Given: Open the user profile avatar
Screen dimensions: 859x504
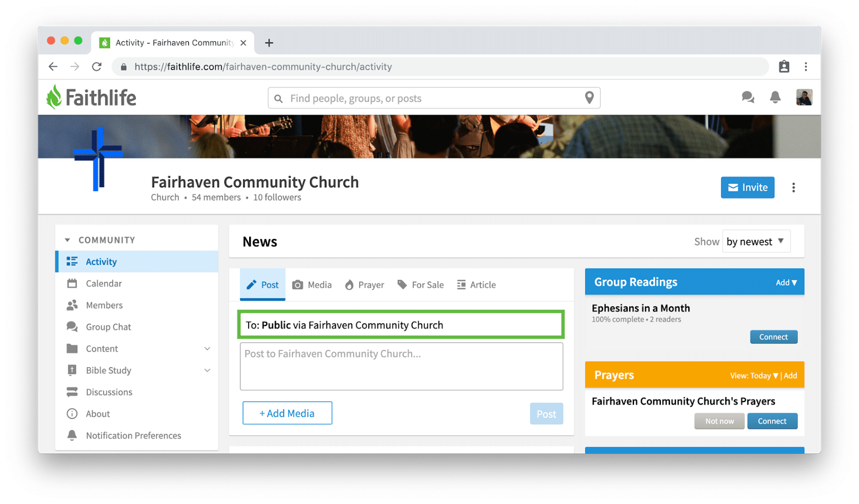Looking at the screenshot, I should coord(804,97).
